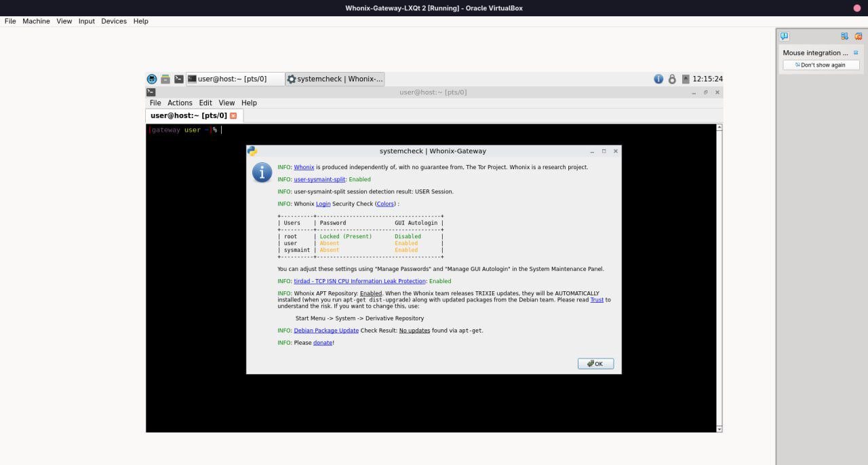Click the terminal window title bar icon
Image resolution: width=868 pixels, height=465 pixels.
click(x=151, y=92)
